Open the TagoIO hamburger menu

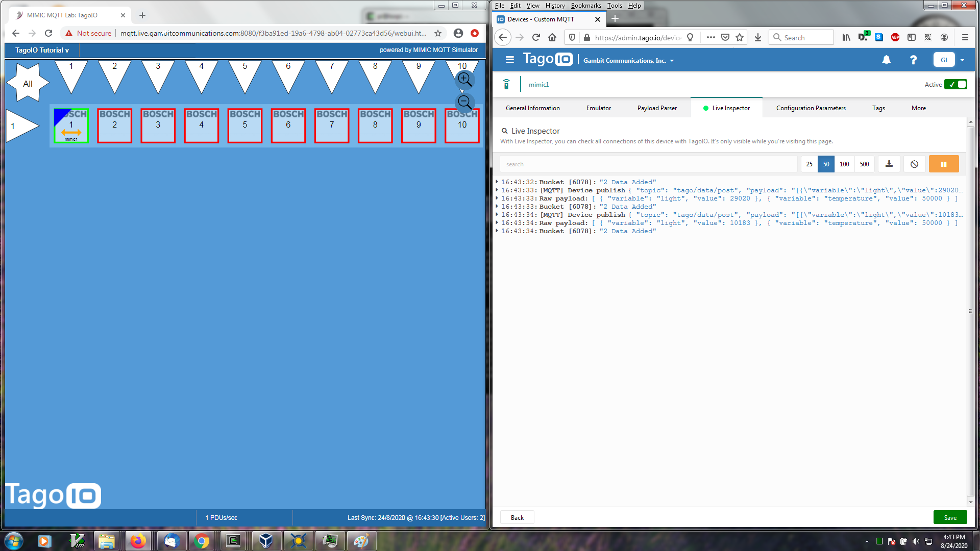(509, 60)
